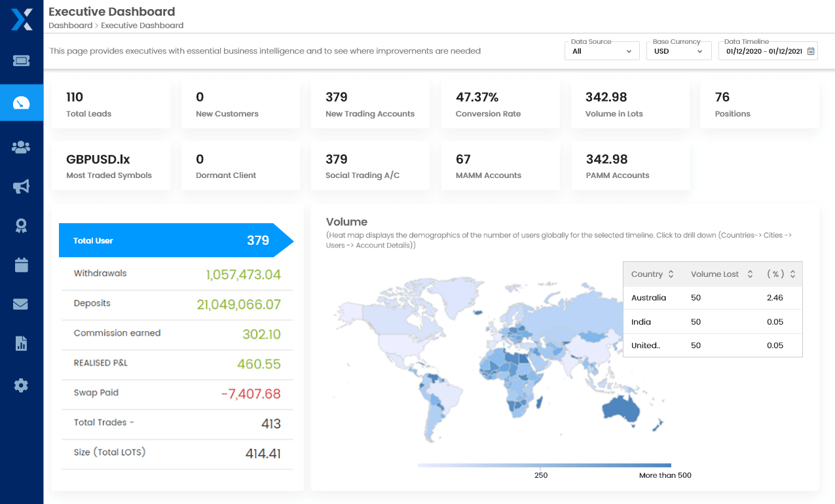Click the Deposits value 21,049,066.07
835x504 pixels.
point(238,304)
